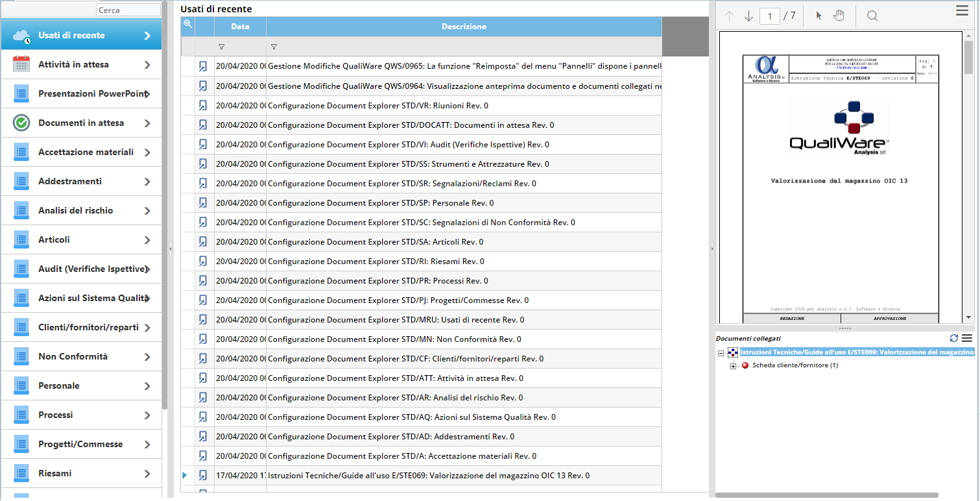Open Attività in attesa sidebar item
The image size is (980, 501).
point(81,64)
